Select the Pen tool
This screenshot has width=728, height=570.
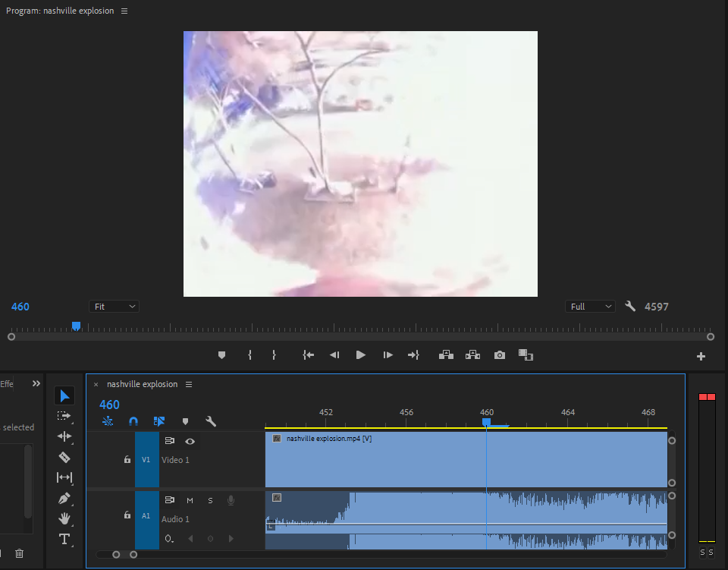[64, 498]
